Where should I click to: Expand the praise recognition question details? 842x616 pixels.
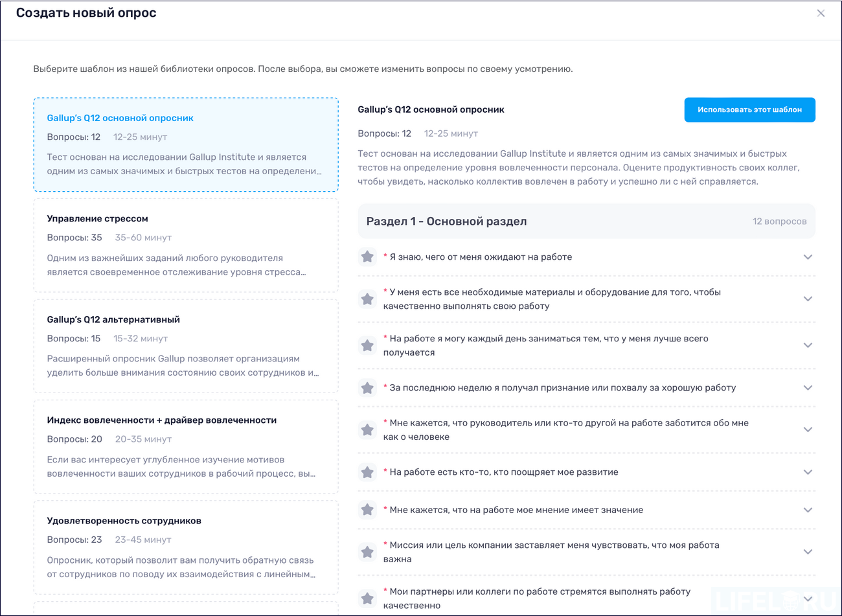click(808, 387)
